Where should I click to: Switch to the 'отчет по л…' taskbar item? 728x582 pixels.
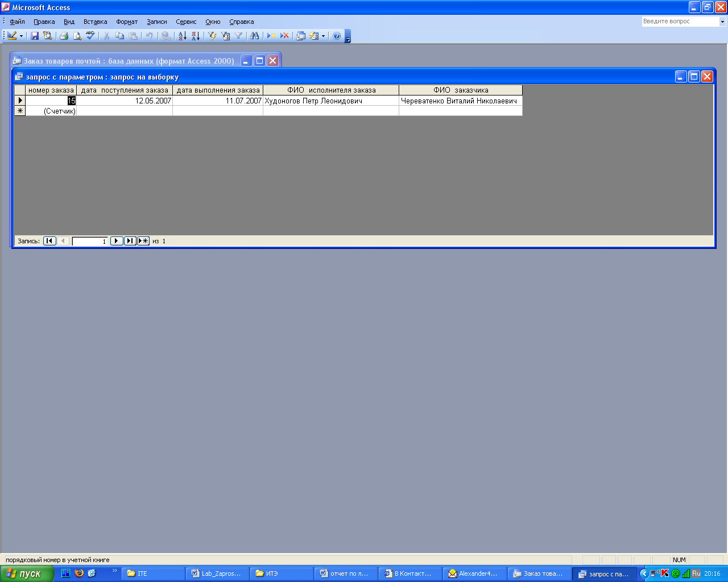345,573
